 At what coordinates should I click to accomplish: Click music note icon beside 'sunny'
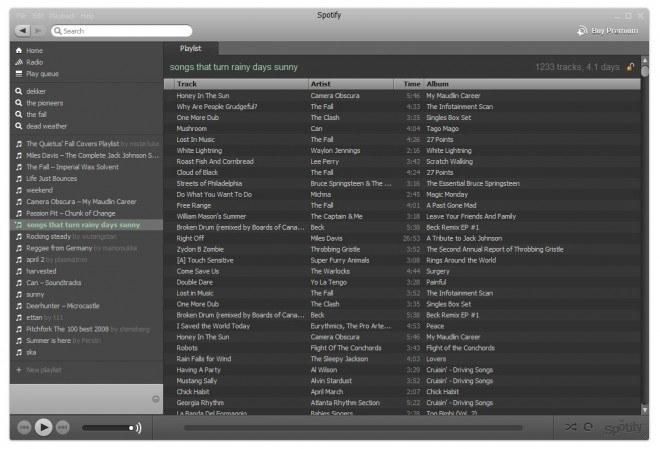[19, 295]
